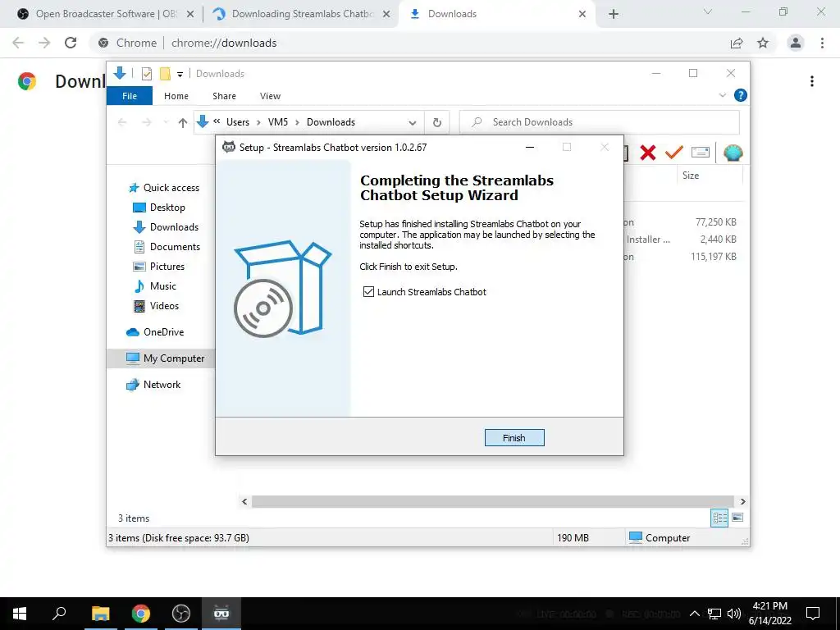Open the Home ribbon tab in Explorer

(176, 96)
